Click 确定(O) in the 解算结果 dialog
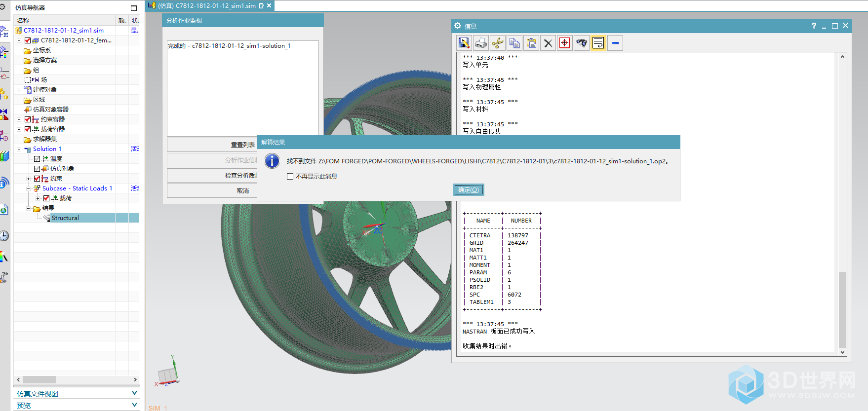Viewport: 868px width, 411px height. (469, 190)
